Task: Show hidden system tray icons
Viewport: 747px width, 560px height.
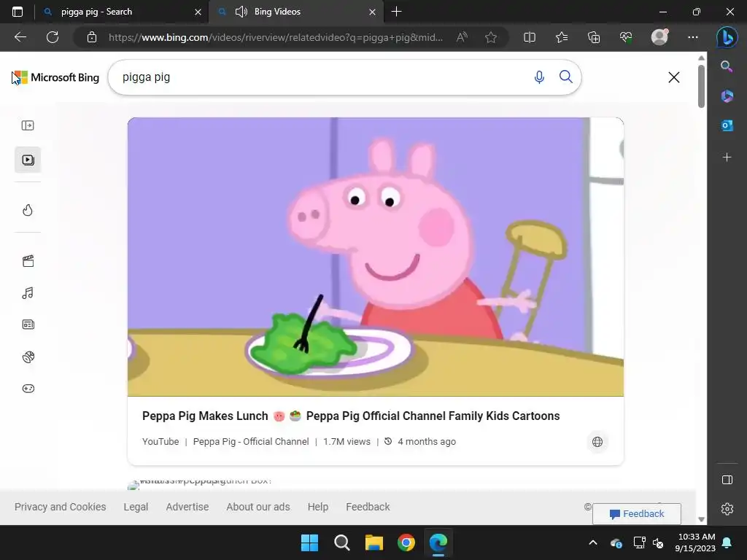Action: click(x=593, y=542)
